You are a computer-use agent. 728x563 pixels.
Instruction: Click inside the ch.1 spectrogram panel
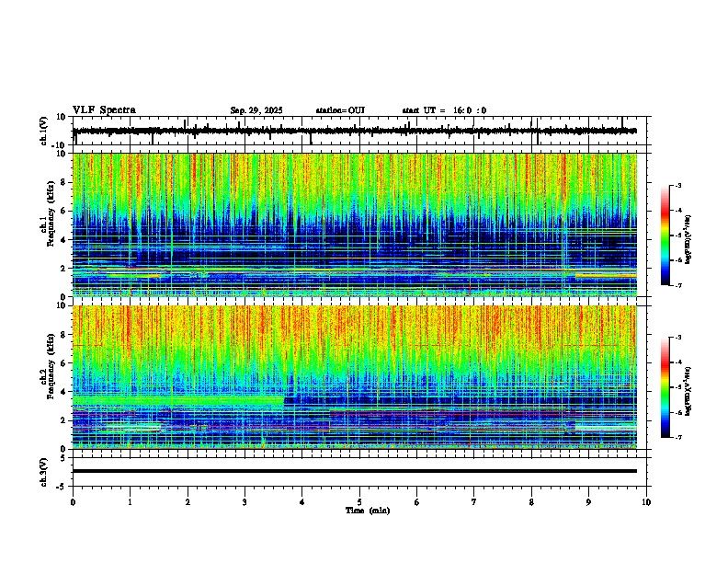(355, 224)
